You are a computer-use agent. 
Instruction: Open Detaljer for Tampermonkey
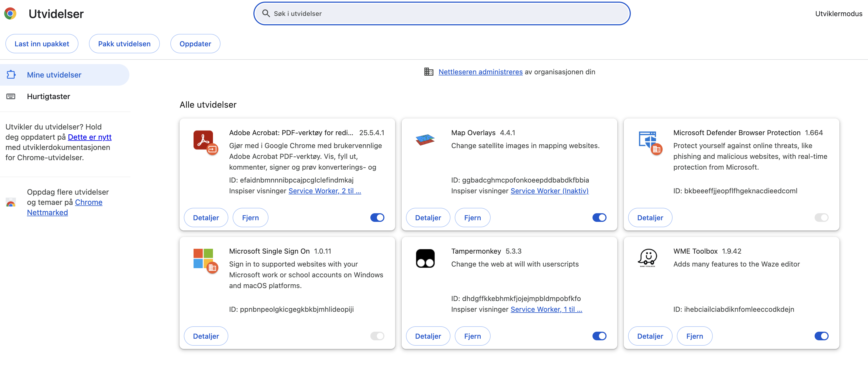coord(428,336)
